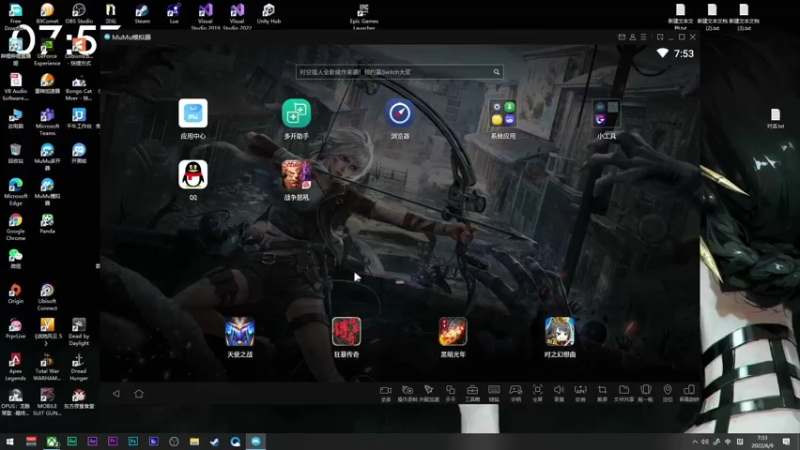Open the 工具箱 toolbox
The height and width of the screenshot is (450, 800).
[472, 393]
